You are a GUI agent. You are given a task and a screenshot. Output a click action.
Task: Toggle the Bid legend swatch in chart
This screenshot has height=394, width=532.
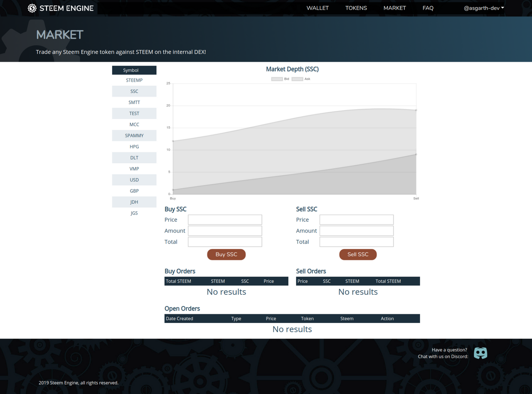coord(277,79)
